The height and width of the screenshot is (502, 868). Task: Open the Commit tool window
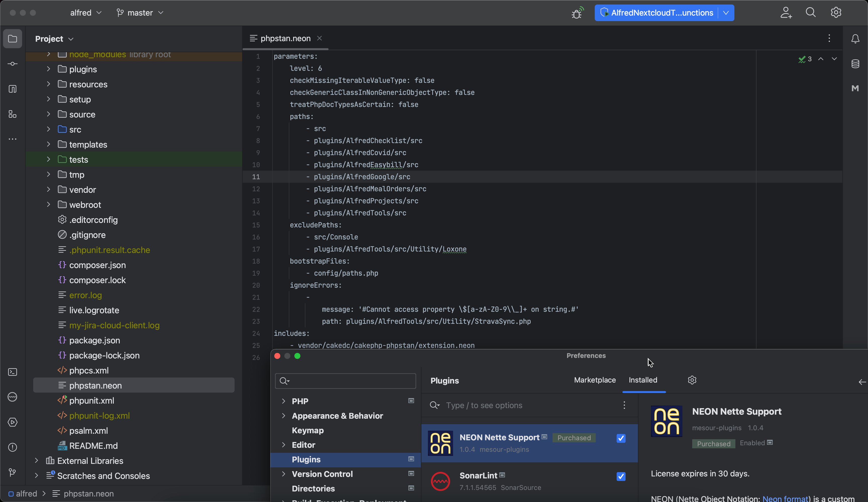pos(12,64)
